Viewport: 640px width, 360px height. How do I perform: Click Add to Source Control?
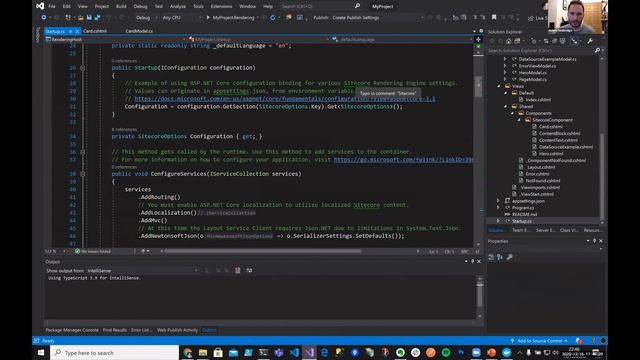(539, 340)
